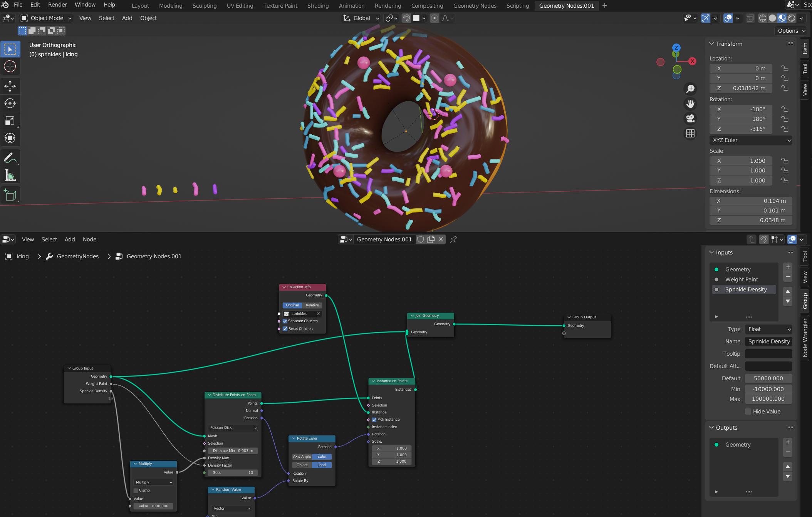Switch orthographic/perspective grid icon

pos(690,134)
